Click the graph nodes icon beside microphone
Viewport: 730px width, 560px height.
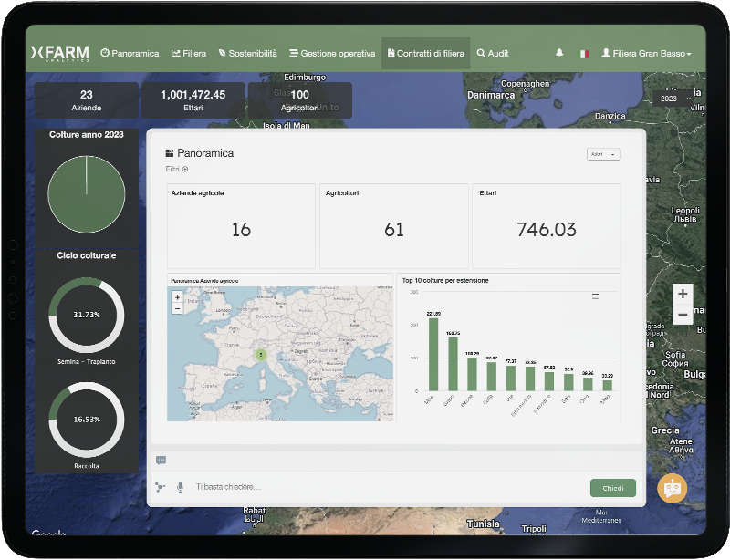[x=161, y=487]
